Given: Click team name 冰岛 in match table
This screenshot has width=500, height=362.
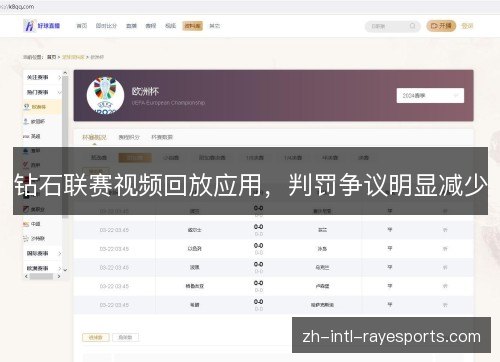Looking at the screenshot, I should pos(322,249).
